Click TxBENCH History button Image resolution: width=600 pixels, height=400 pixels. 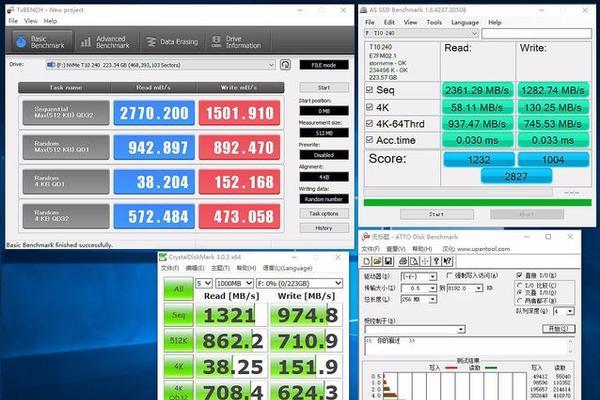point(324,228)
